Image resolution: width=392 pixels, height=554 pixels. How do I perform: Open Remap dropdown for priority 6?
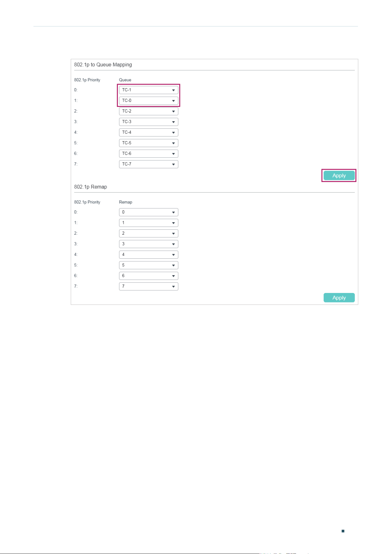[149, 276]
